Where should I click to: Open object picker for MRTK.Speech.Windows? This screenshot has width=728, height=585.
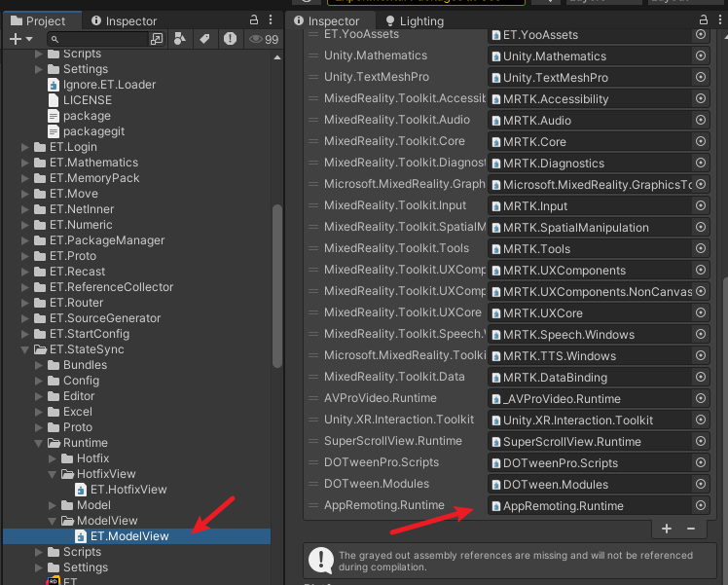click(x=701, y=334)
